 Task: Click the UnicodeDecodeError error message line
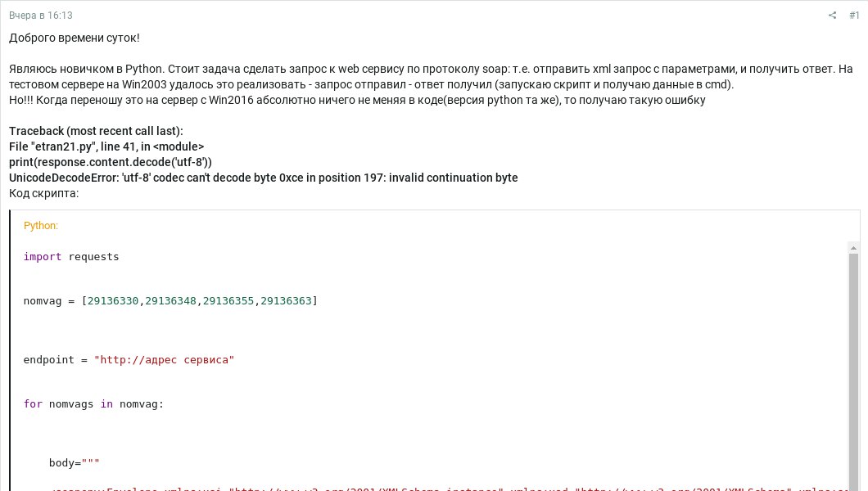(x=264, y=178)
